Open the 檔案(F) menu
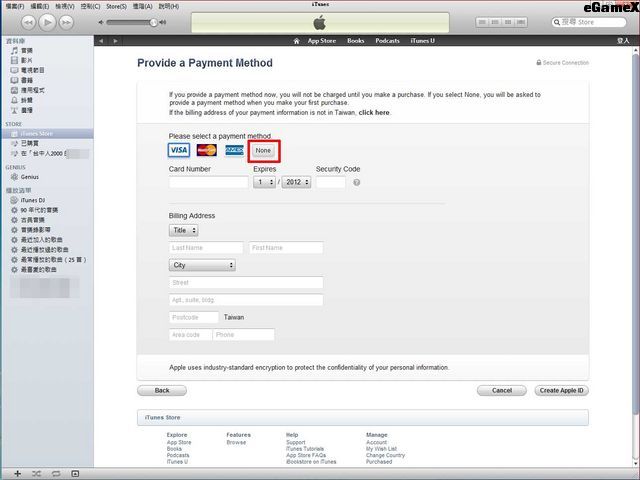Viewport: 640px width, 480px height. coord(15,7)
